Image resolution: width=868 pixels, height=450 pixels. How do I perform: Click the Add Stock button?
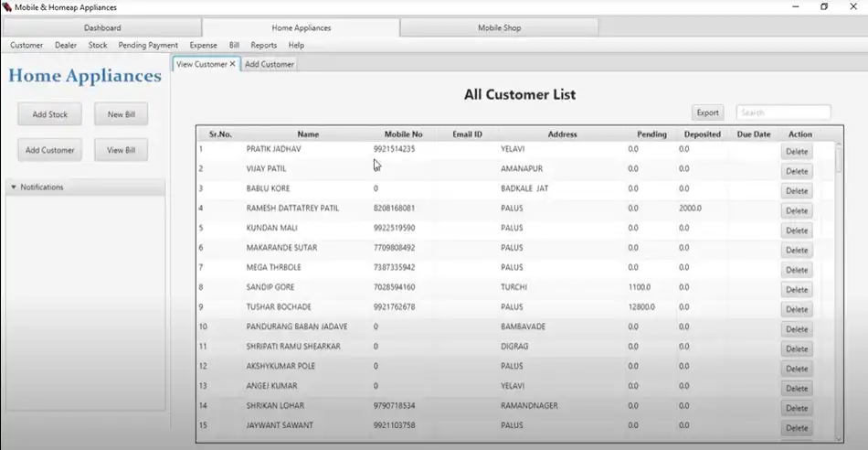50,114
